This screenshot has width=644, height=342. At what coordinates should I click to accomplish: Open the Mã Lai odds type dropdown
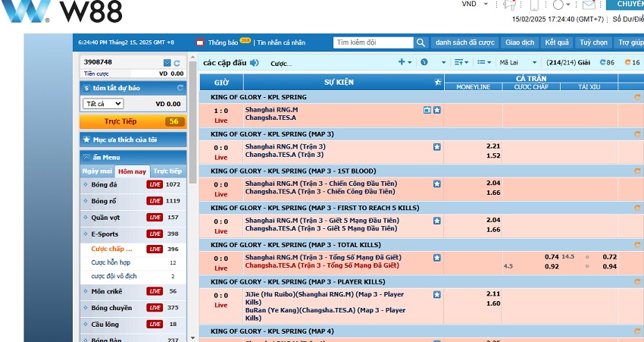pos(518,62)
